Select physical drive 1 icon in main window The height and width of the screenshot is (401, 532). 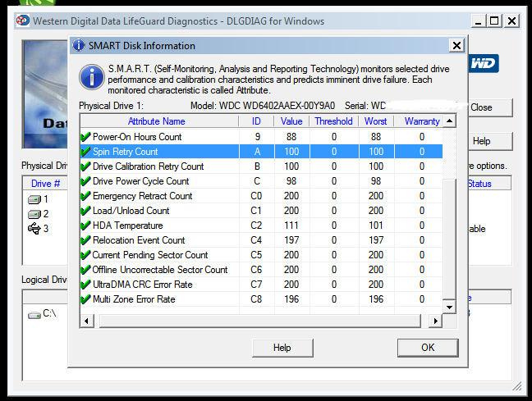[34, 199]
